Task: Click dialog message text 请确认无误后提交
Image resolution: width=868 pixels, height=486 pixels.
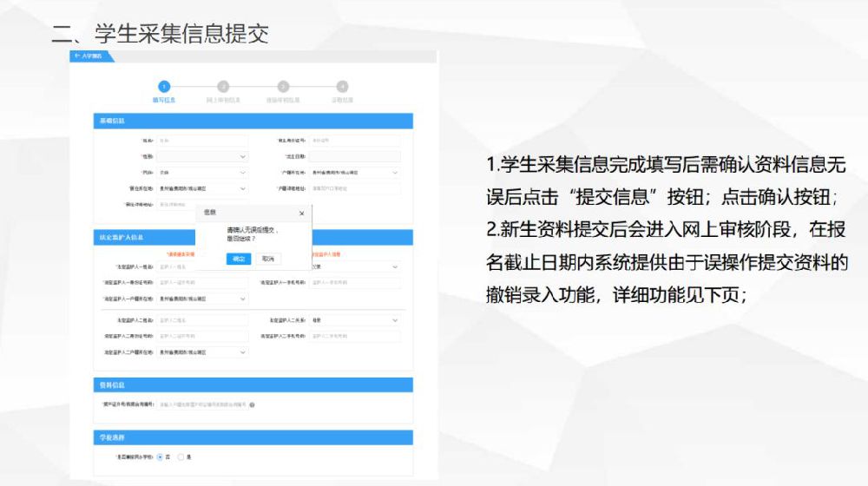Action: pyautogui.click(x=253, y=230)
